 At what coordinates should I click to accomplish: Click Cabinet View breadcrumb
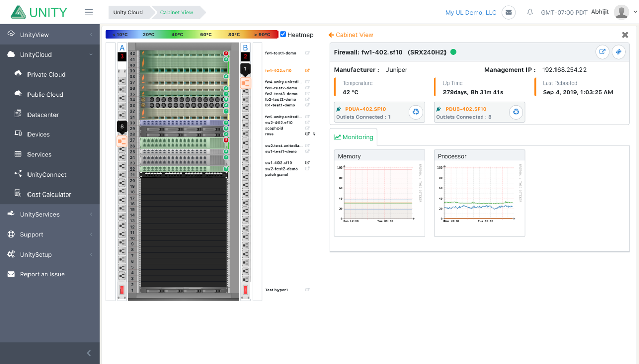point(177,12)
